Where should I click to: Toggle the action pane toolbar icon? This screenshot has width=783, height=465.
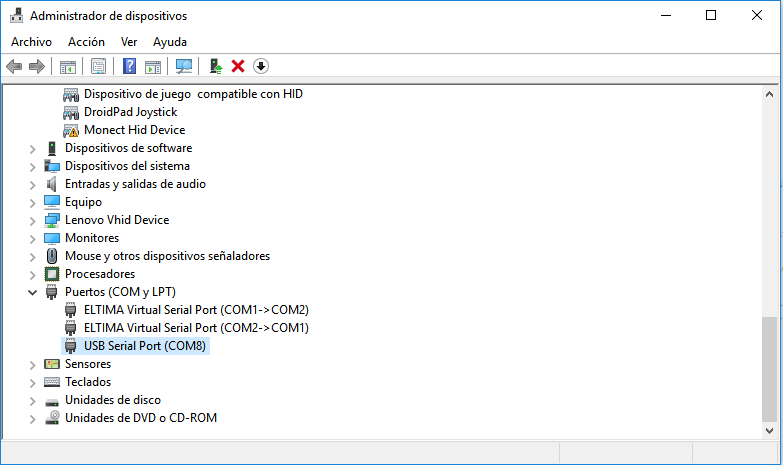153,66
